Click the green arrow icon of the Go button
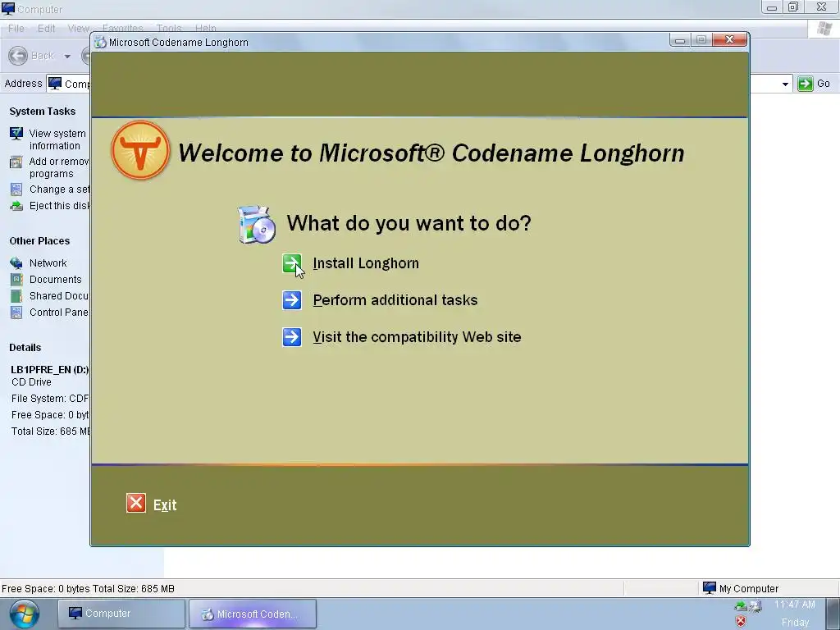Screen dimensions: 840x630 click(x=806, y=84)
